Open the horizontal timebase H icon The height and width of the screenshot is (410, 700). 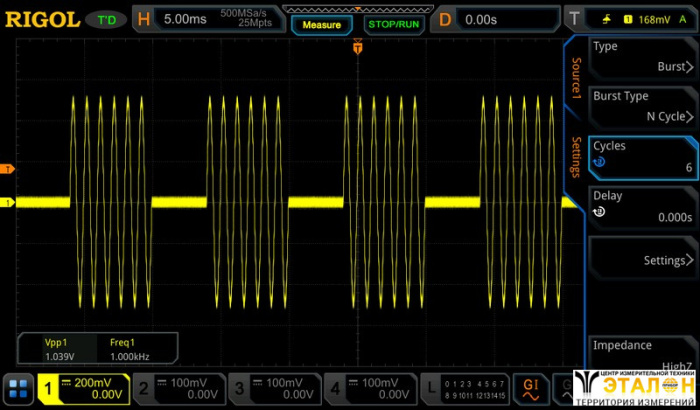coord(145,18)
